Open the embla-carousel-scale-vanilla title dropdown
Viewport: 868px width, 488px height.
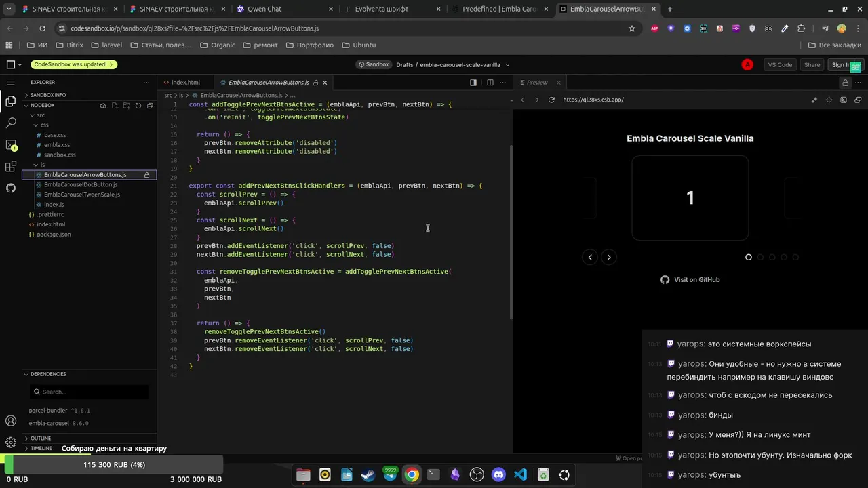pos(507,65)
